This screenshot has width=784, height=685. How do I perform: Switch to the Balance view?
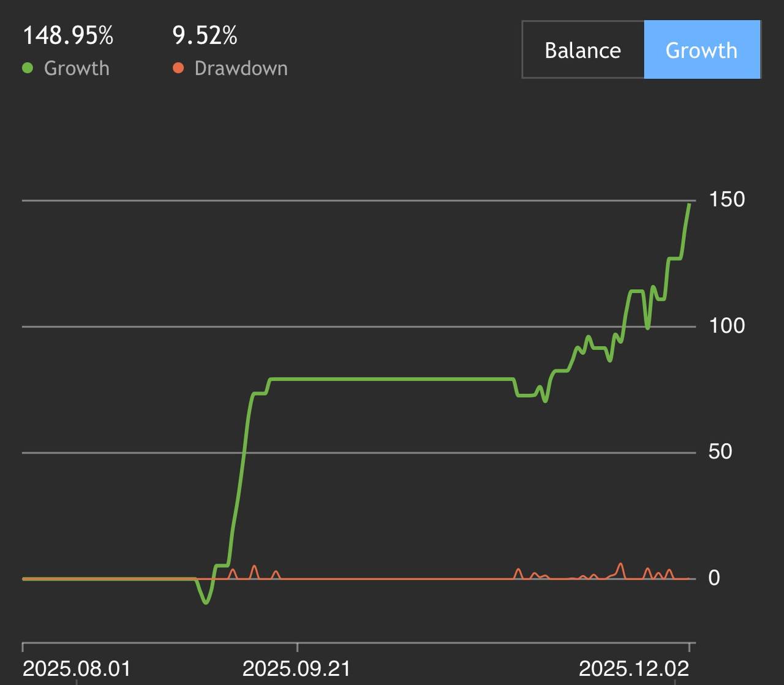coord(582,50)
